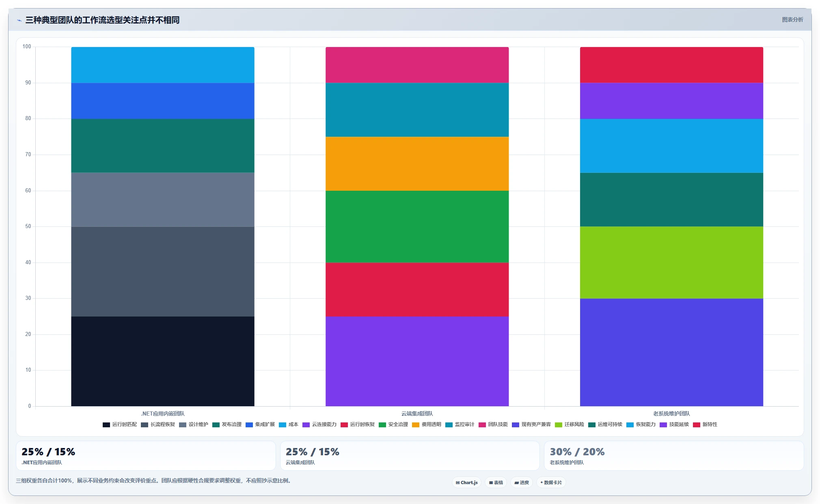This screenshot has height=504, width=820.
Task: Click the gray 50–65 segment of .NET bar
Action: [x=163, y=200]
